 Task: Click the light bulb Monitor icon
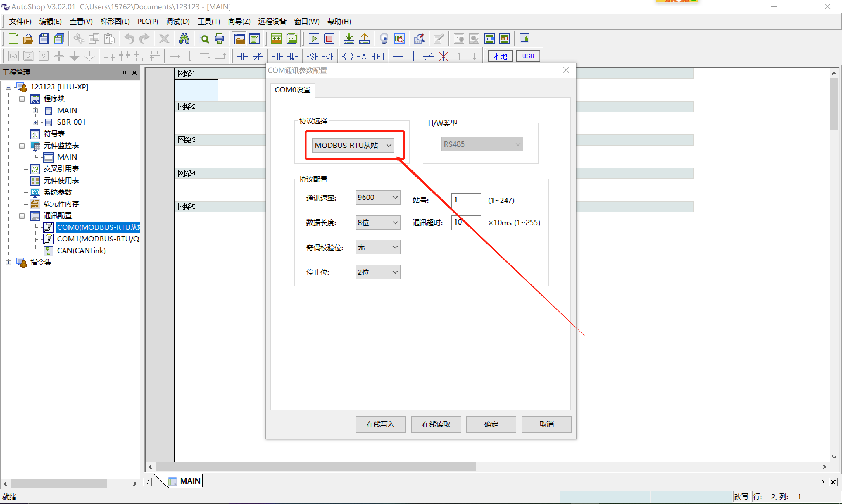384,39
